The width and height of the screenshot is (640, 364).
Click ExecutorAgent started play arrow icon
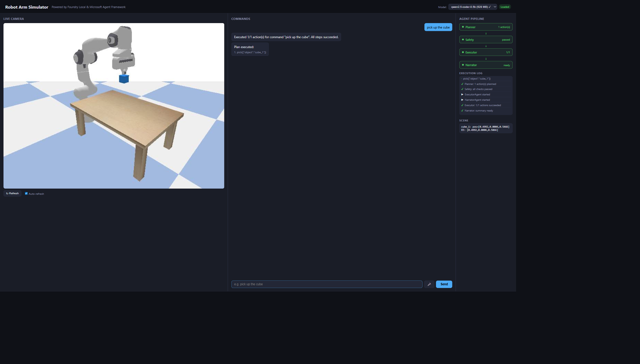pos(462,95)
